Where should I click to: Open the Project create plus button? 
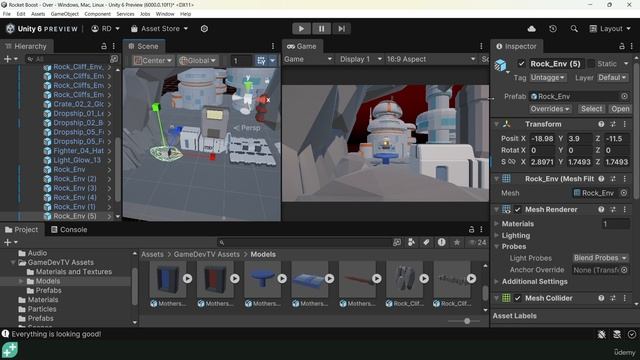pos(10,242)
